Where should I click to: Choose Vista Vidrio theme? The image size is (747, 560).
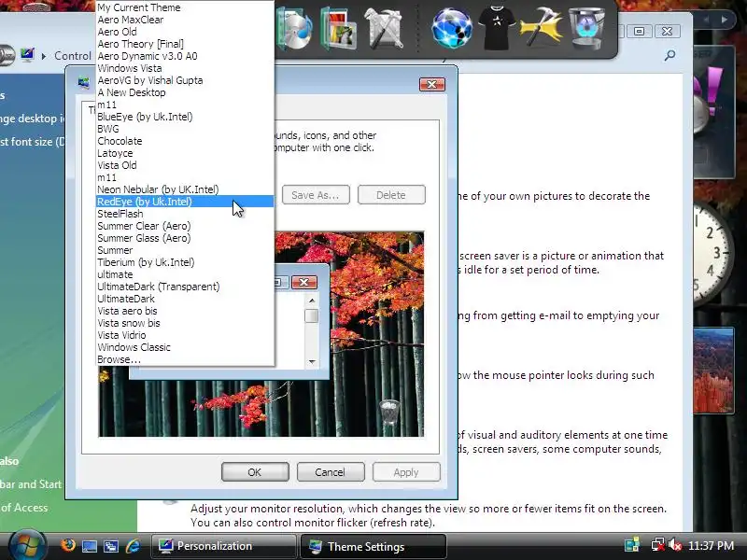185,335
